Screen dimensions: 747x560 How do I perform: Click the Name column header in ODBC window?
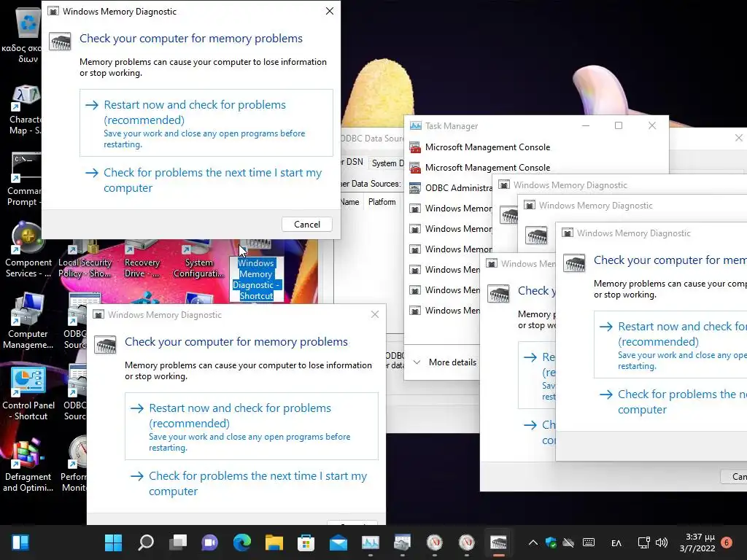pyautogui.click(x=351, y=202)
